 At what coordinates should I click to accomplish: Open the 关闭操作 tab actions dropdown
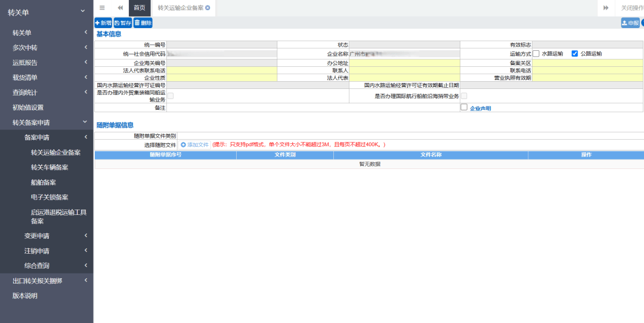(x=631, y=8)
